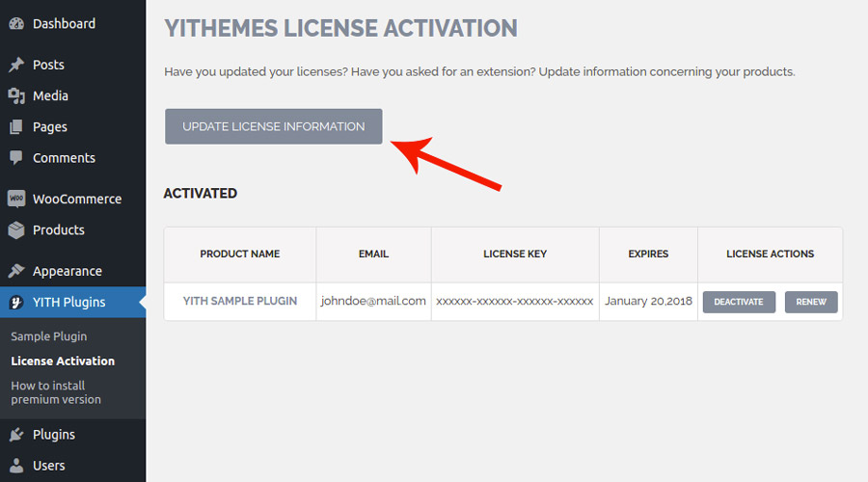Click the Dashboard gauge icon
The image size is (868, 482).
point(16,24)
